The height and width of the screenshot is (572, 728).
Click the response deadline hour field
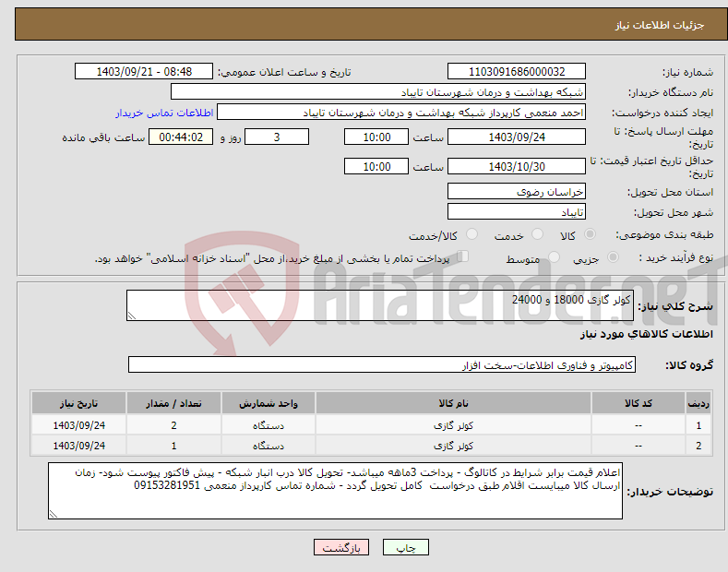(376, 137)
